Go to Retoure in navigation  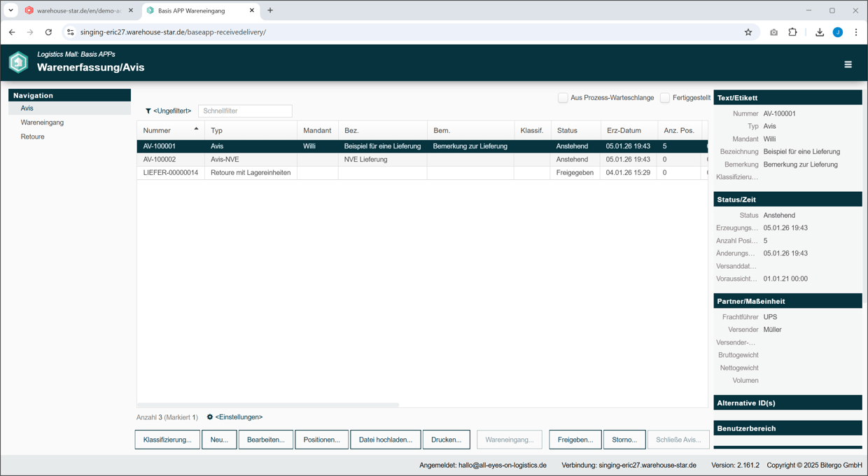point(32,136)
